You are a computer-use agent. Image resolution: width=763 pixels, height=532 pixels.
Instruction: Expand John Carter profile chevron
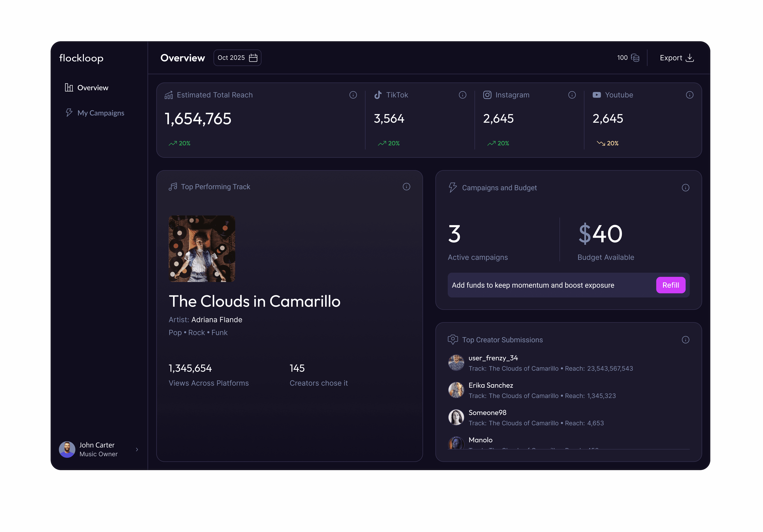137,449
